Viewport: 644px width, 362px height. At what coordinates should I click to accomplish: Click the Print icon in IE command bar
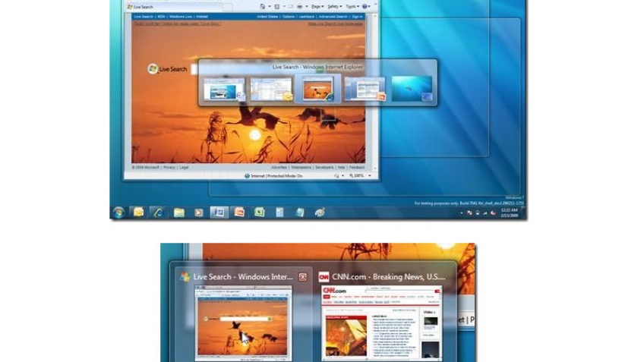click(300, 7)
